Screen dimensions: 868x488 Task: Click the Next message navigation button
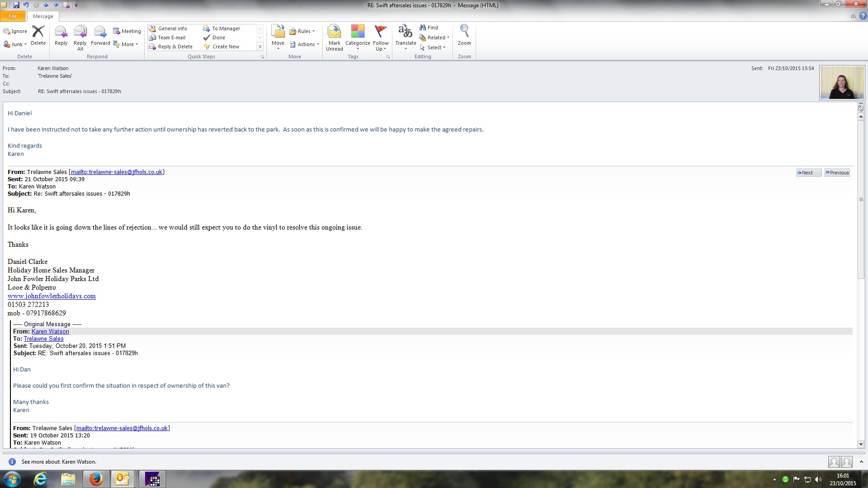[808, 173]
